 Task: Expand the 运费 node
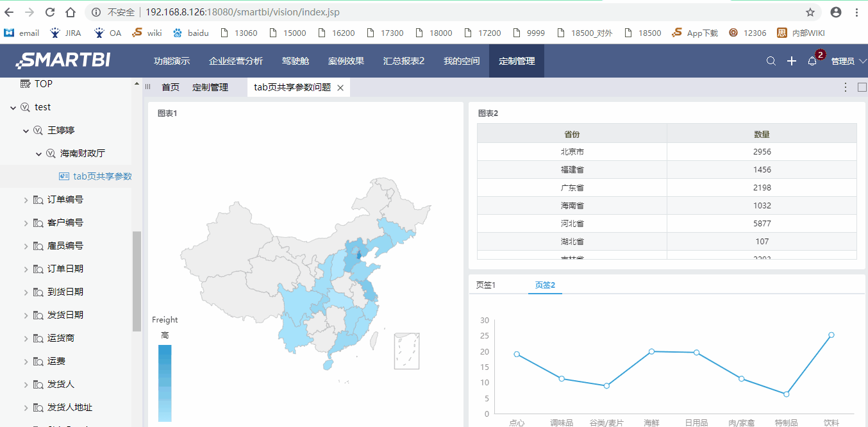click(26, 362)
